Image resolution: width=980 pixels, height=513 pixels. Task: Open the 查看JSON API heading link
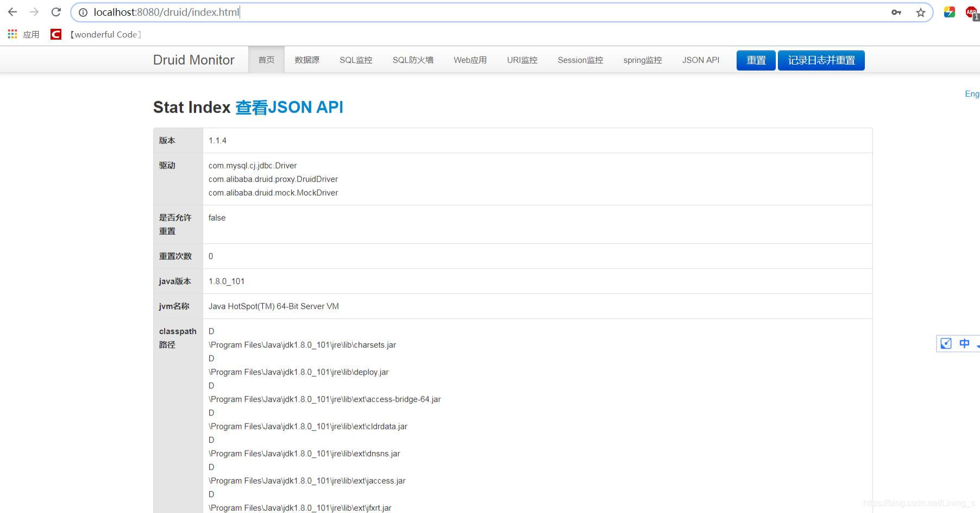click(289, 107)
